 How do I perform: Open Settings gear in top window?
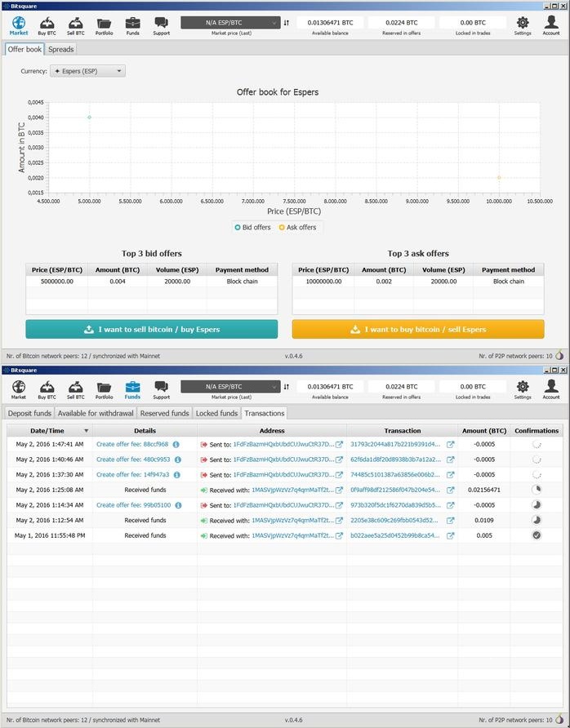(x=523, y=26)
